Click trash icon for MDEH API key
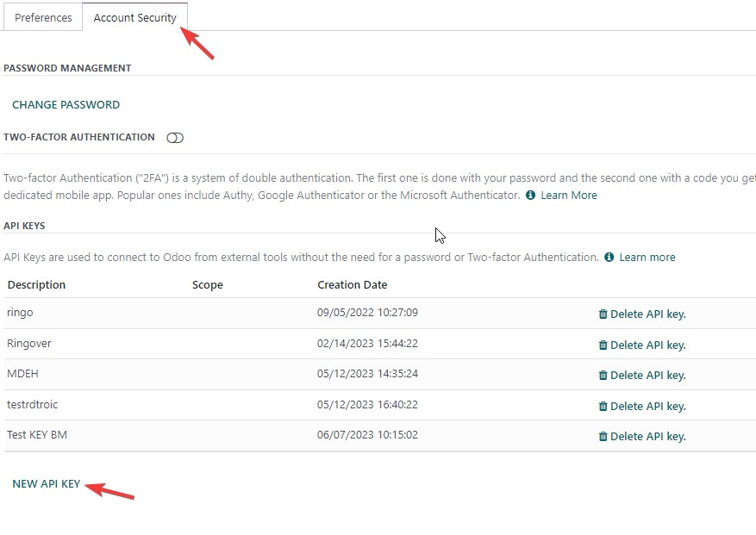This screenshot has width=756, height=535. click(x=603, y=376)
